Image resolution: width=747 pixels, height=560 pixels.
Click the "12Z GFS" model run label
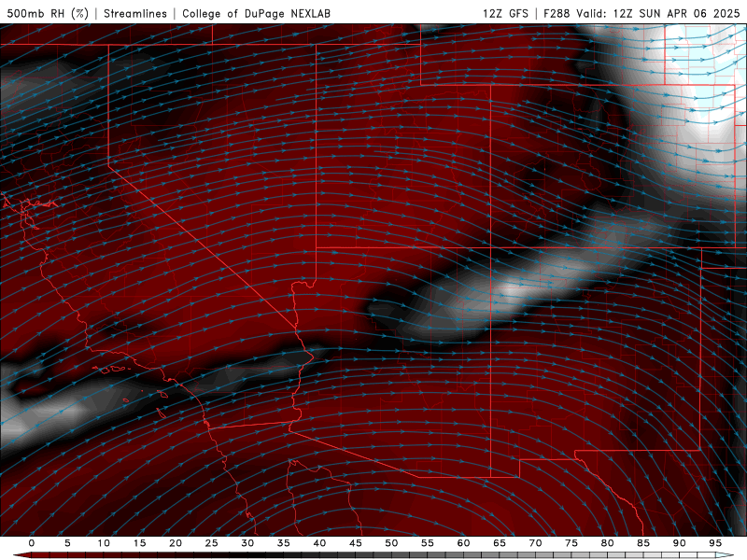pyautogui.click(x=505, y=13)
